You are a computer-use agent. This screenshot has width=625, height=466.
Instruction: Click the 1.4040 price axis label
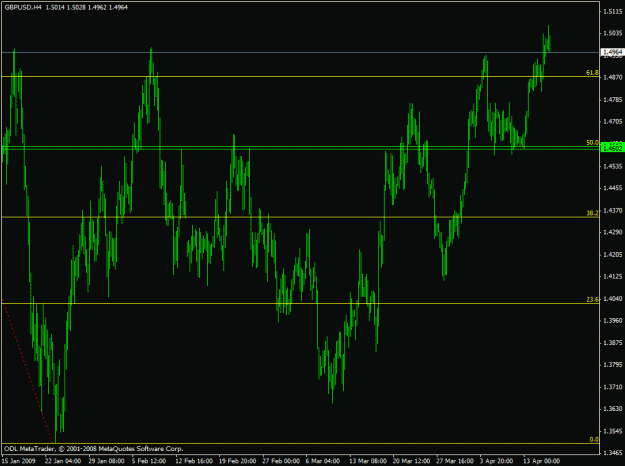[x=613, y=299]
